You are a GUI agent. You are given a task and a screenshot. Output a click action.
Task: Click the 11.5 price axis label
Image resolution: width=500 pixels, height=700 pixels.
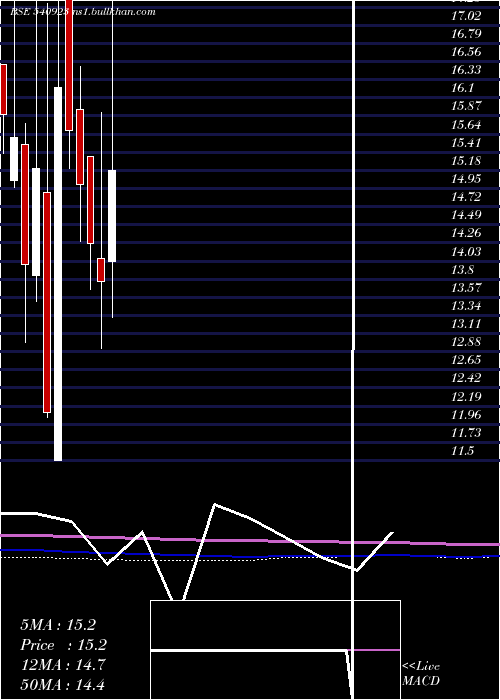(462, 451)
